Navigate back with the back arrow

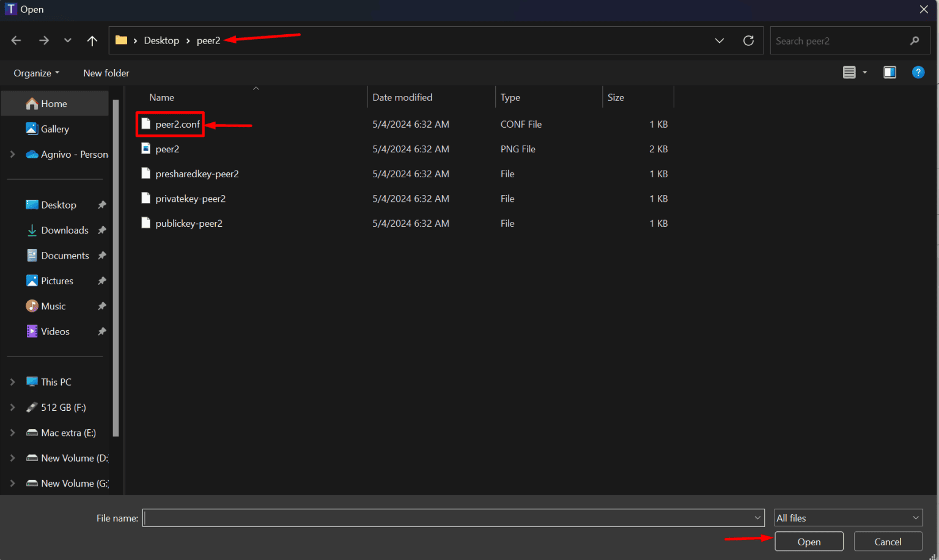pos(16,40)
